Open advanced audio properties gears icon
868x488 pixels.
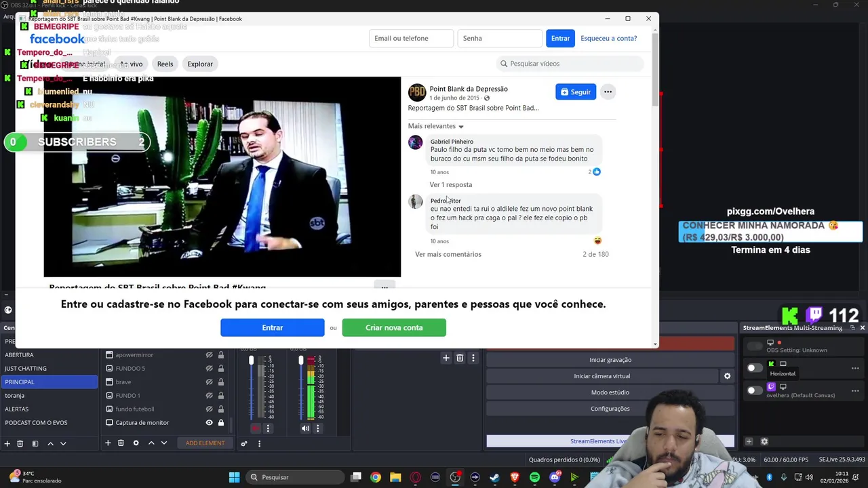point(244,443)
